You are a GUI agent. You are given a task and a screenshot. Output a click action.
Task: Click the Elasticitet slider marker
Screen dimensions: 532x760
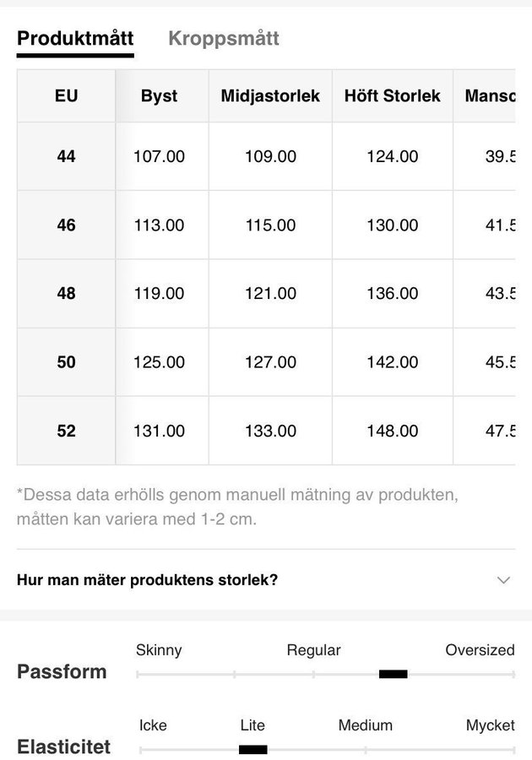click(x=253, y=749)
